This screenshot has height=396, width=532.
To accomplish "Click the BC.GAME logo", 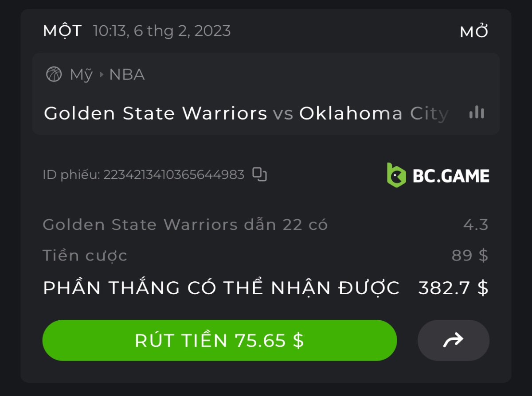I will (x=438, y=175).
